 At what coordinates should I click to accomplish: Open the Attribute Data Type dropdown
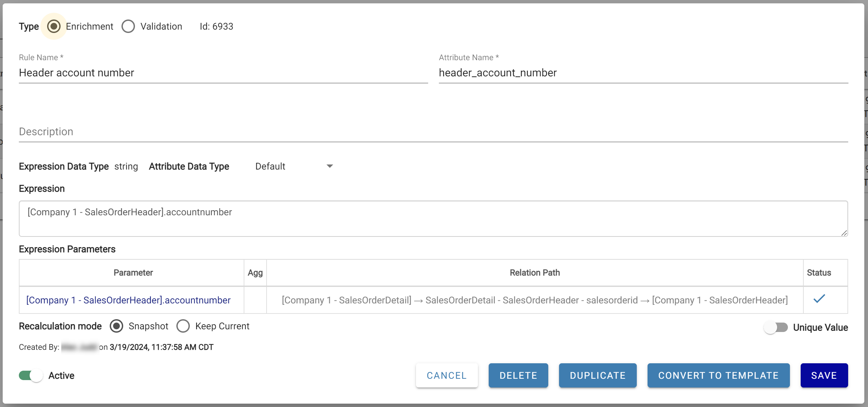click(x=293, y=166)
